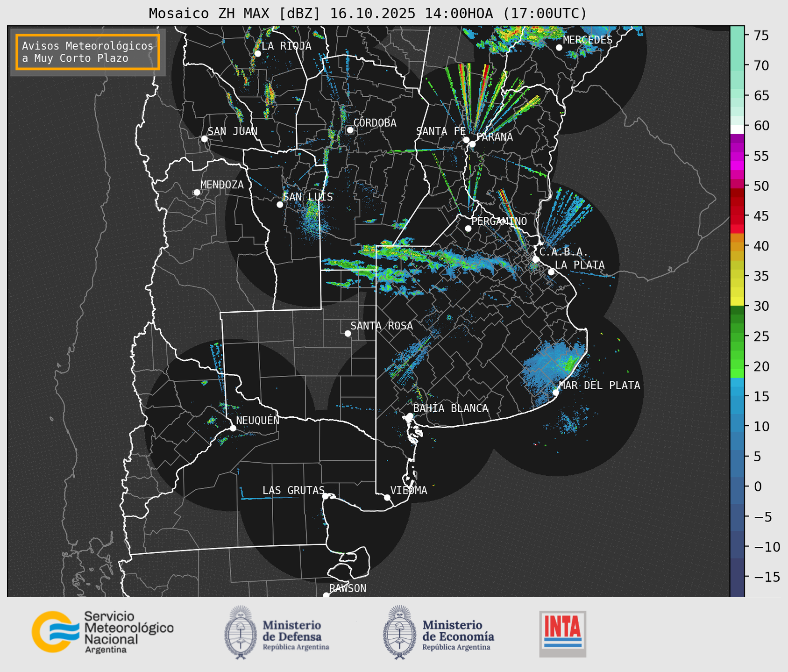The height and width of the screenshot is (672, 788).
Task: Click the 20 dBZ green color band
Action: coord(737,366)
